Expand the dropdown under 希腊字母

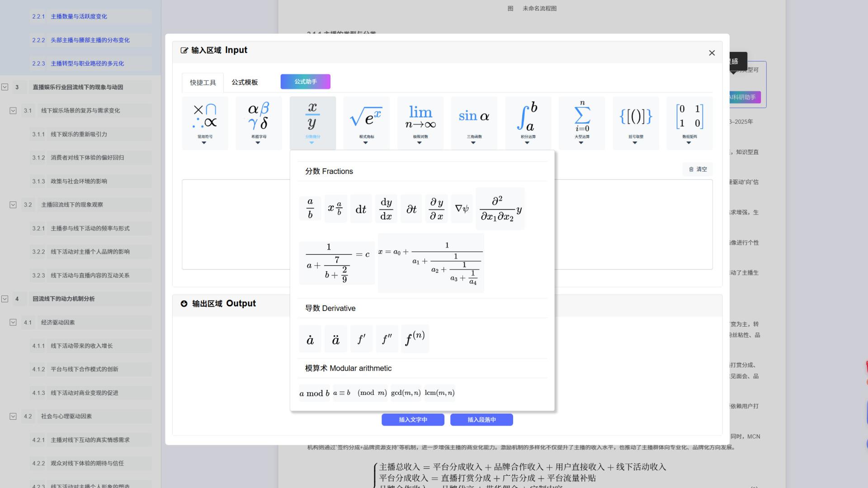click(x=258, y=143)
